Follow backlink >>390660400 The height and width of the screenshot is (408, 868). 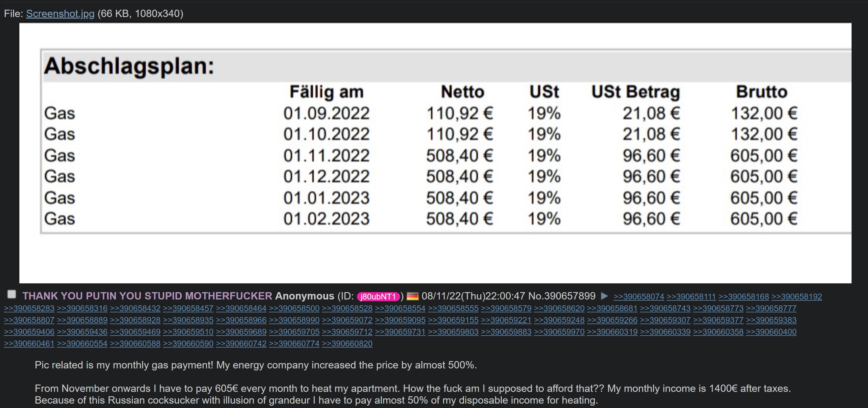pyautogui.click(x=771, y=332)
